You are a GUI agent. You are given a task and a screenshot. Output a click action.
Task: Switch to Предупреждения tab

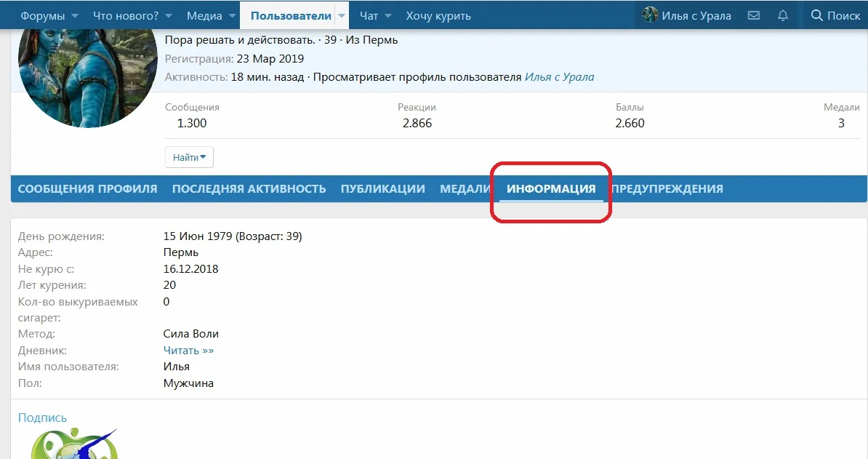click(x=667, y=189)
